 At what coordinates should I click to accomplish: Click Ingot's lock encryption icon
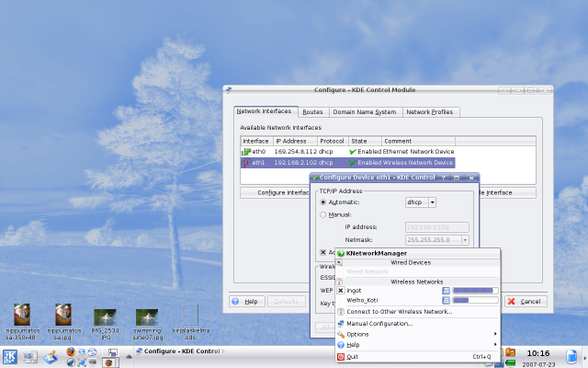pyautogui.click(x=446, y=291)
